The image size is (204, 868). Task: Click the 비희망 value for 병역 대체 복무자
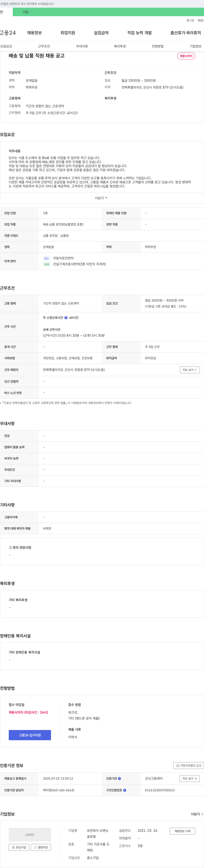[x=47, y=528]
